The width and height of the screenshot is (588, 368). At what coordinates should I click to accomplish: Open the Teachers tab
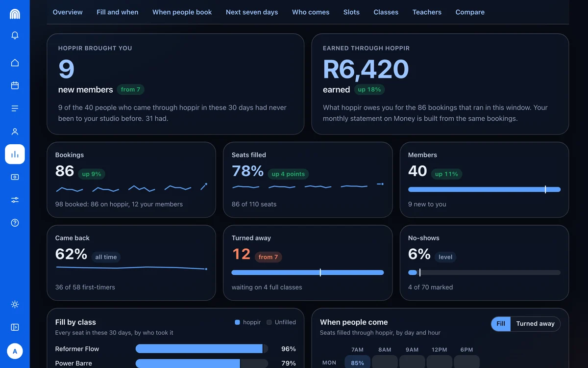point(427,12)
